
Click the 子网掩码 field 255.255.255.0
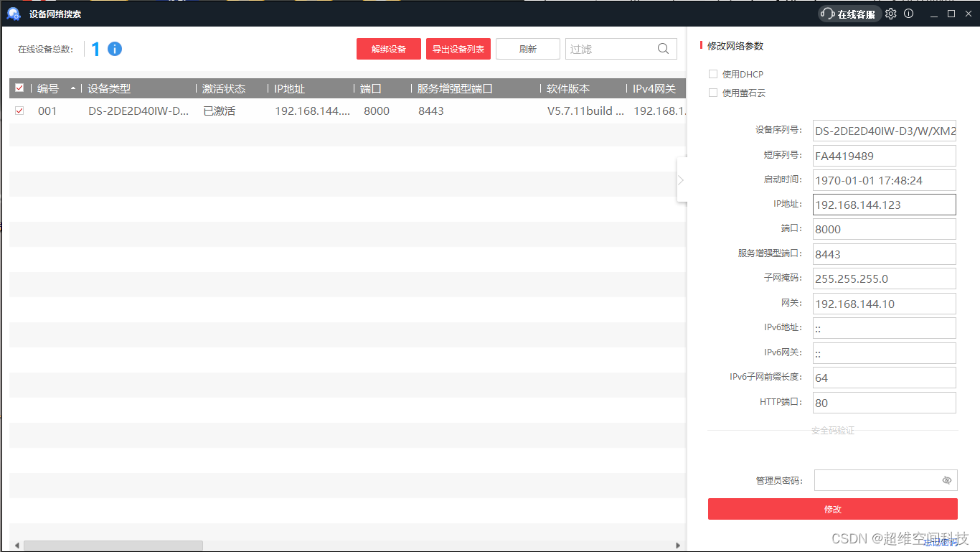tap(885, 279)
